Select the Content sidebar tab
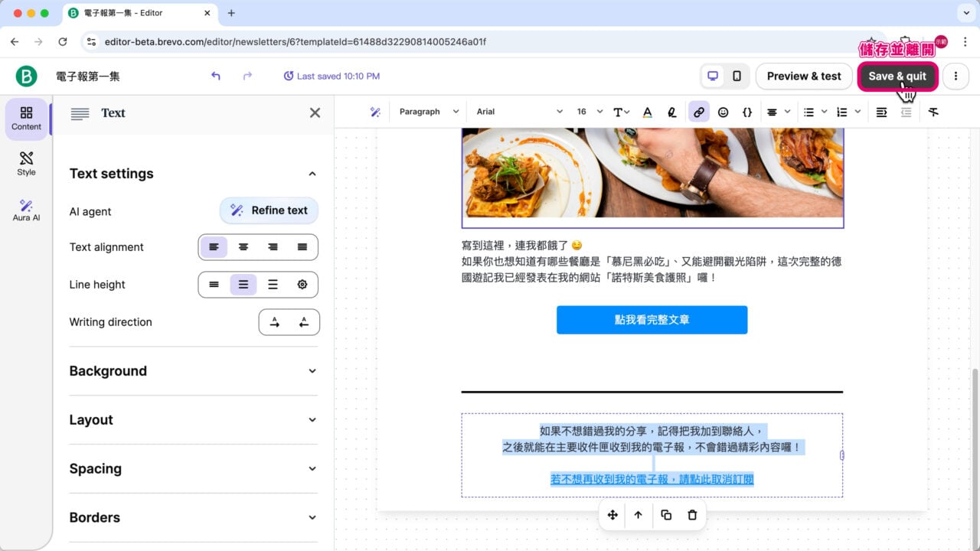The width and height of the screenshot is (980, 551). point(25,119)
